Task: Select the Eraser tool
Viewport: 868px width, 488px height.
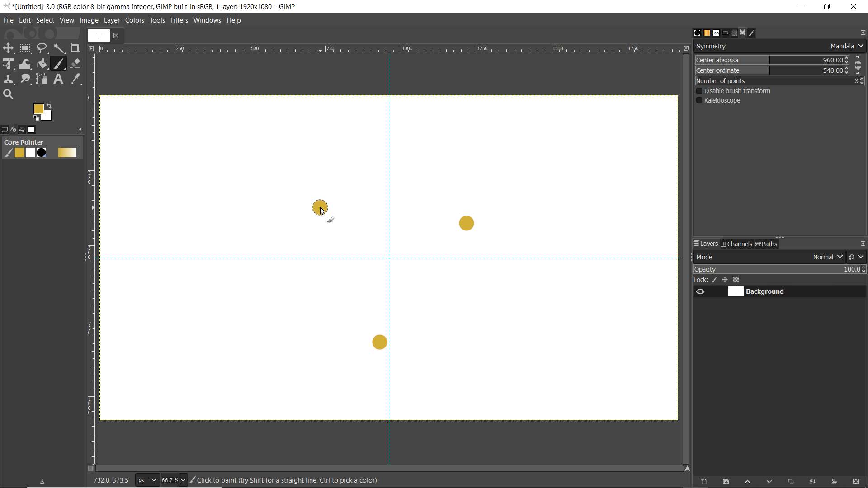Action: click(x=75, y=63)
